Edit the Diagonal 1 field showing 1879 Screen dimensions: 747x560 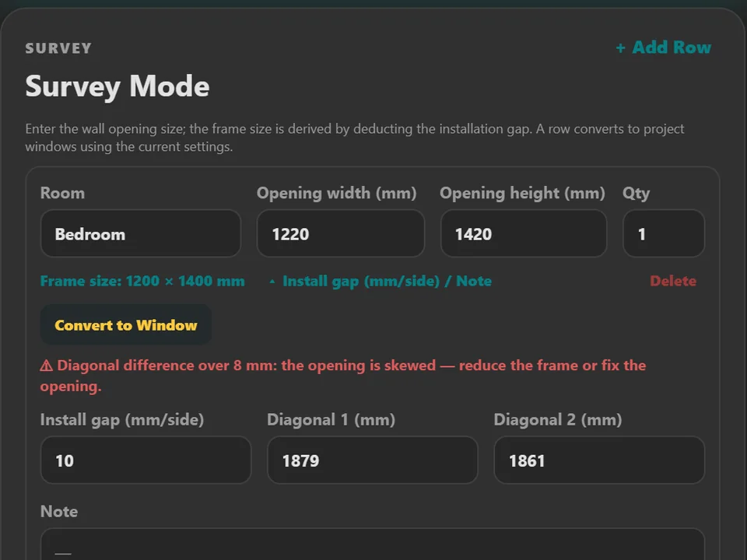373,460
